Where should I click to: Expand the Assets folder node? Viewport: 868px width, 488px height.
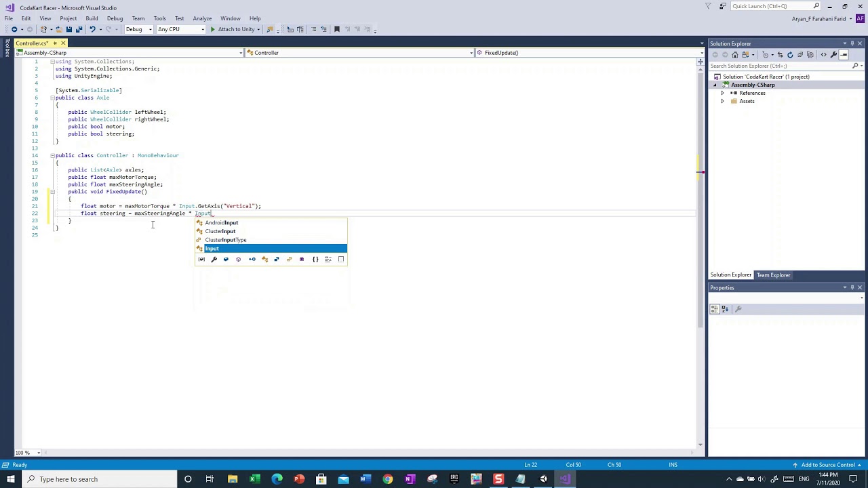pos(722,101)
